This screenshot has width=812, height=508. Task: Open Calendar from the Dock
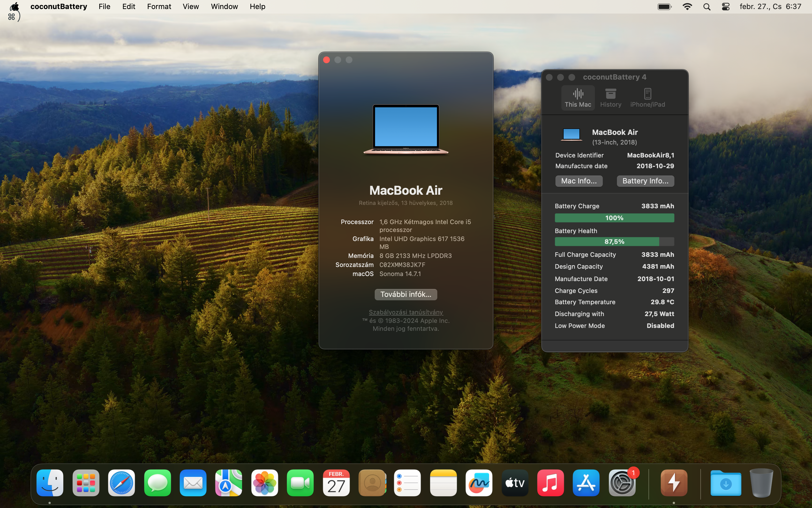coord(336,483)
